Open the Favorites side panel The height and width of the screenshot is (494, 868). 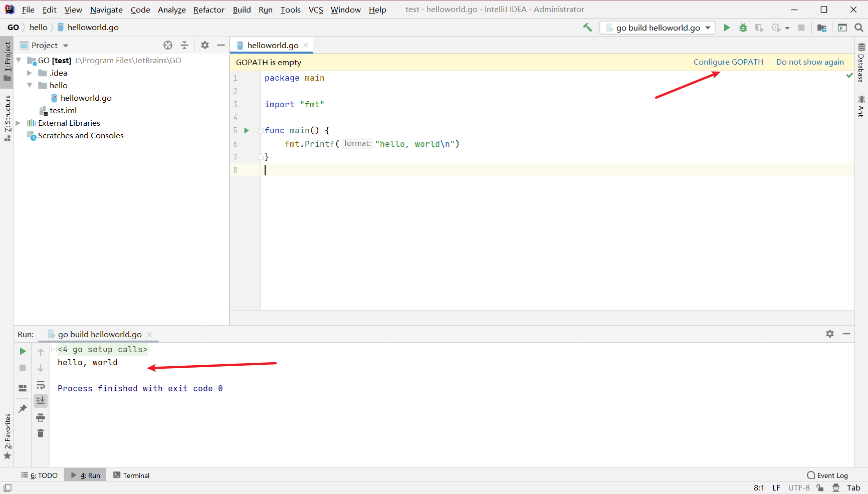[x=7, y=436]
